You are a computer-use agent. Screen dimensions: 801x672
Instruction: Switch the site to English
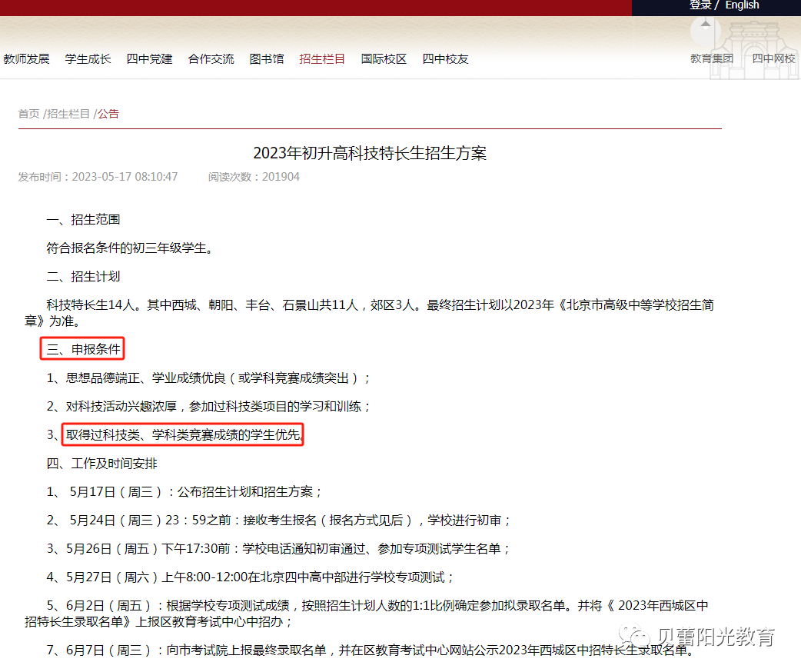point(743,5)
